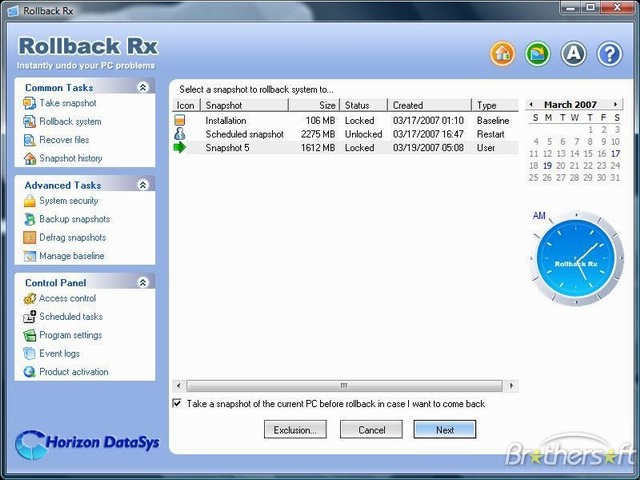Click the Next button

click(x=445, y=430)
